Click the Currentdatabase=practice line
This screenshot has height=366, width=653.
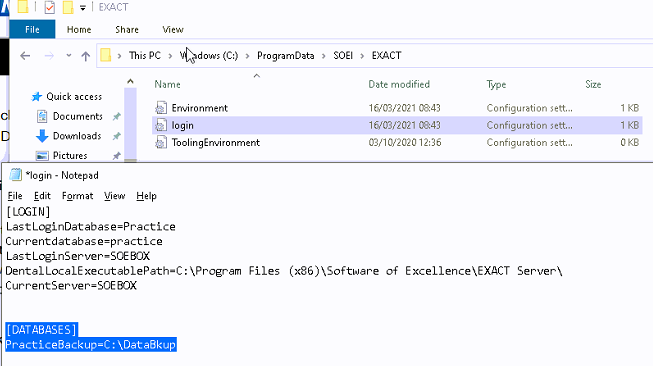click(84, 242)
